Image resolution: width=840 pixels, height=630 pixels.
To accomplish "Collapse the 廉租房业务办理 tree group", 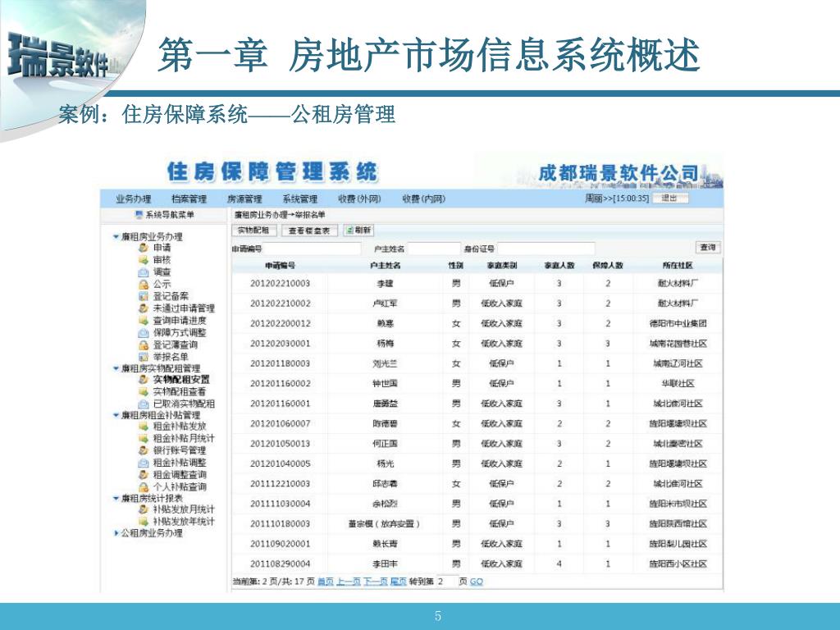I will [116, 236].
